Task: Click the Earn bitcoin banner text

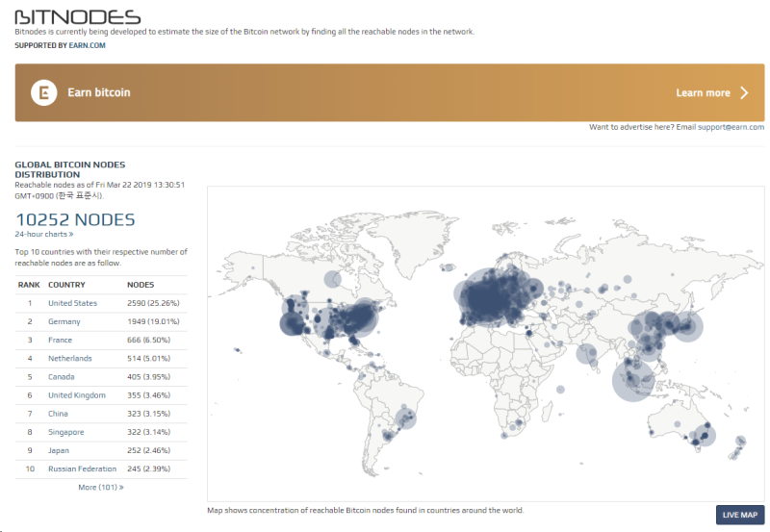Action: 99,92
